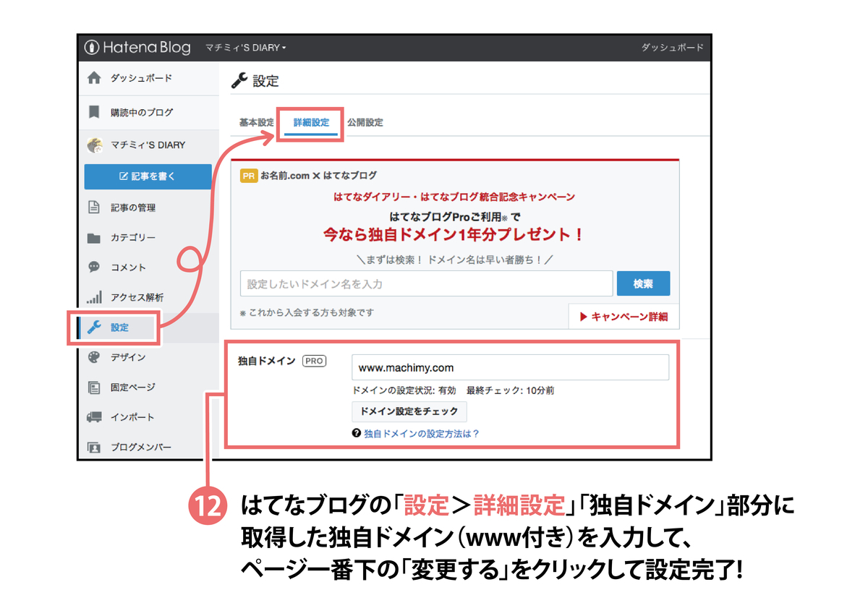Click the document icon for 記事の管理
The height and width of the screenshot is (616, 868).
click(94, 208)
